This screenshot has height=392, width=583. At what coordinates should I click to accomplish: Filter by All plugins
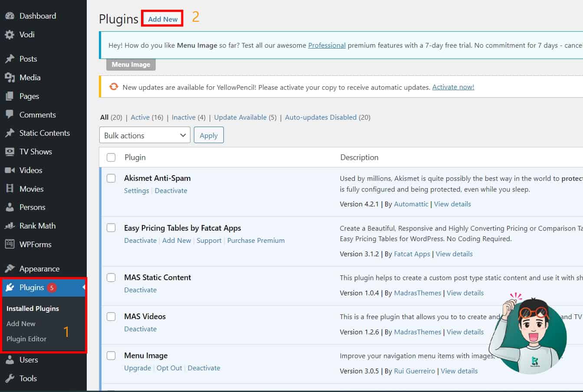tap(104, 117)
